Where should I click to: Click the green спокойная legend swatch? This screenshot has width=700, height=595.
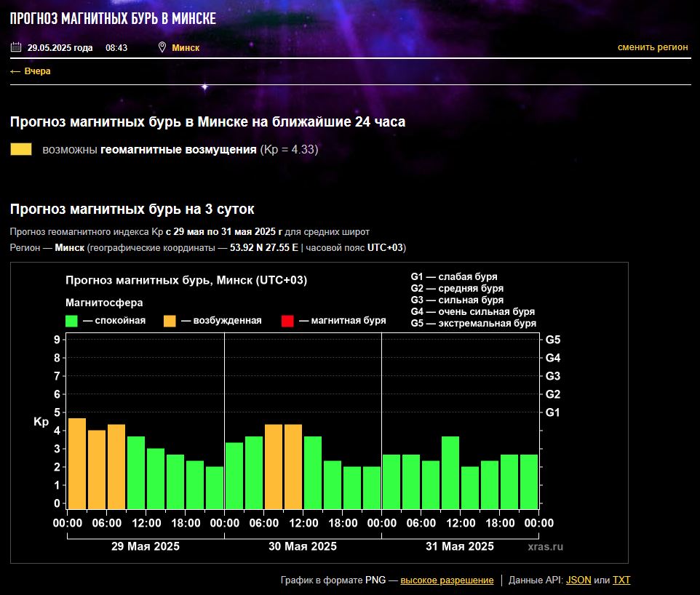(71, 321)
